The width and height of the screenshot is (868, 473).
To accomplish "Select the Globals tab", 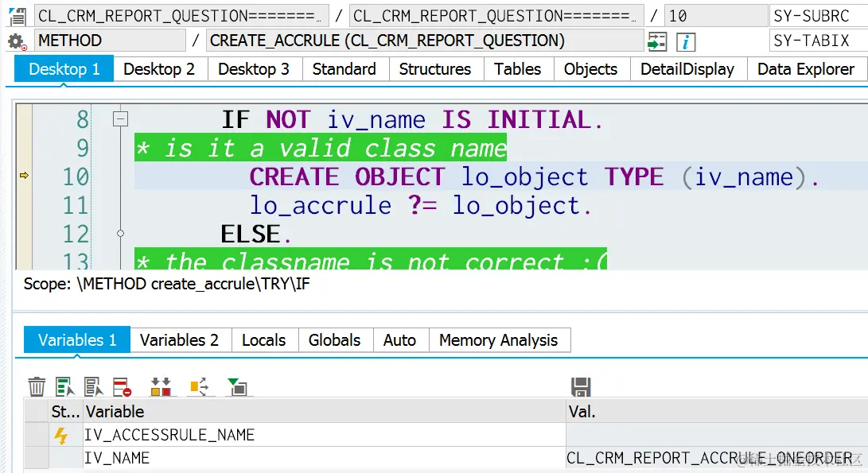I will (334, 339).
